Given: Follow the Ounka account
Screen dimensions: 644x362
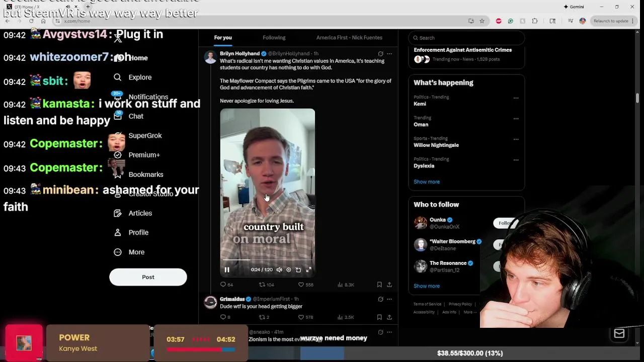Looking at the screenshot, I should (x=505, y=223).
